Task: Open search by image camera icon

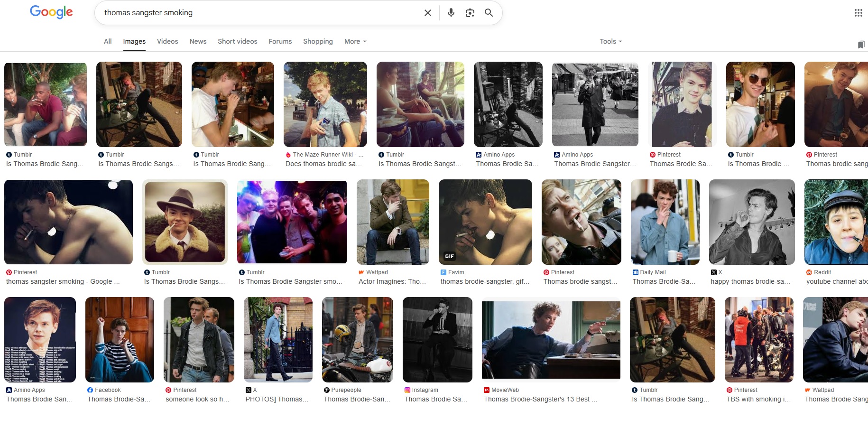Action: 470,13
